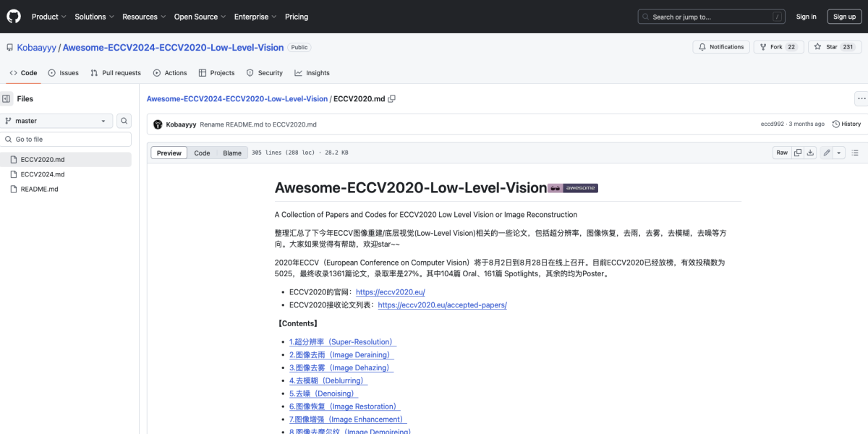Copy the raw file contents
The height and width of the screenshot is (434, 868).
coord(797,153)
